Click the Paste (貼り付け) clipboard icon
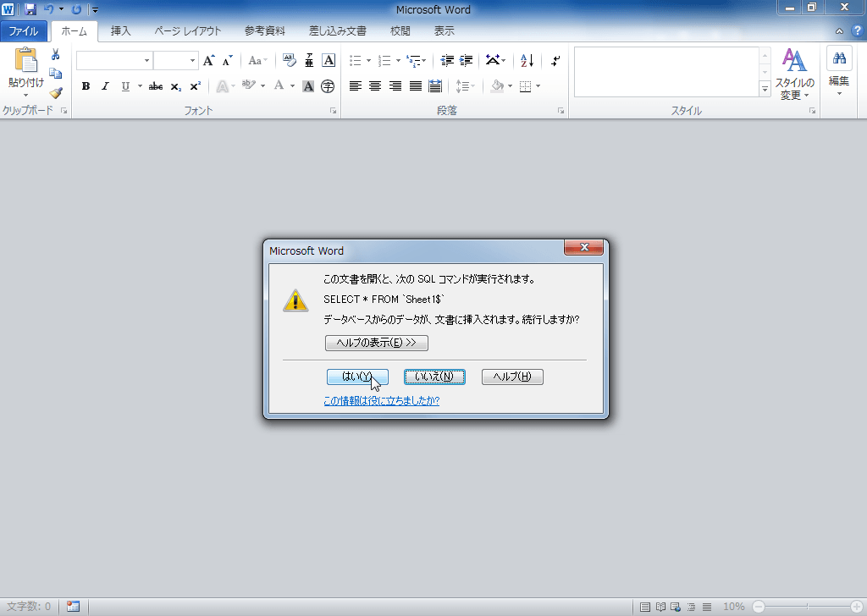The image size is (867, 616). (x=26, y=60)
